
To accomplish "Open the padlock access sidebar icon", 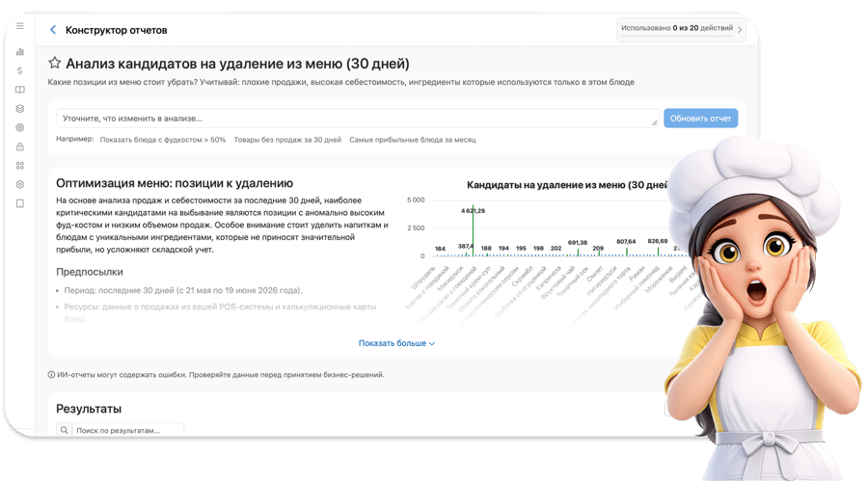I will point(20,147).
